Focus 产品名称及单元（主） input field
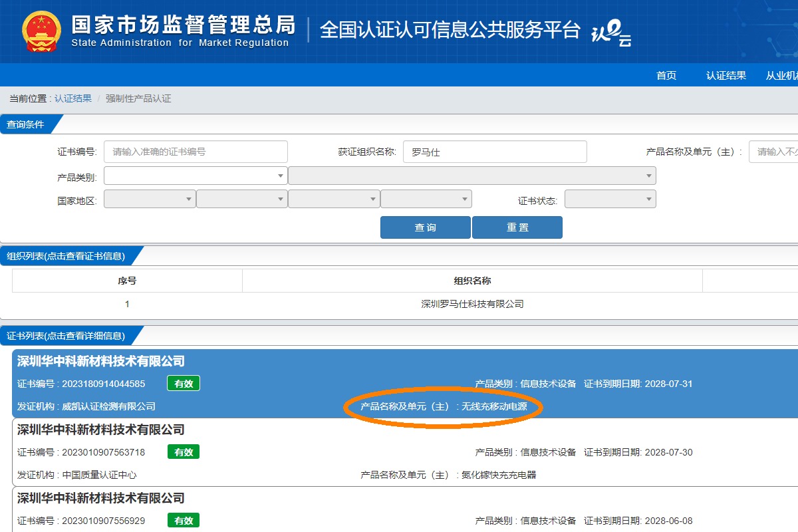This screenshot has height=532, width=798. 773,152
